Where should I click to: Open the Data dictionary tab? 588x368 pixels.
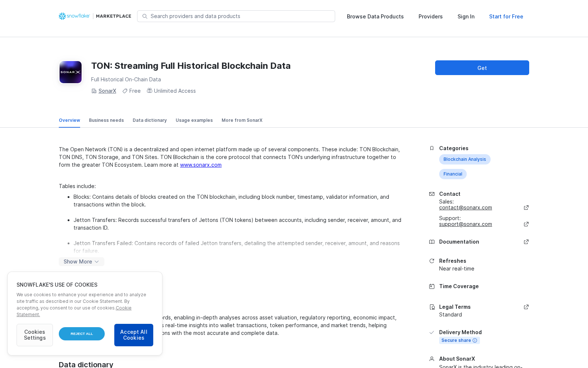[x=150, y=120]
